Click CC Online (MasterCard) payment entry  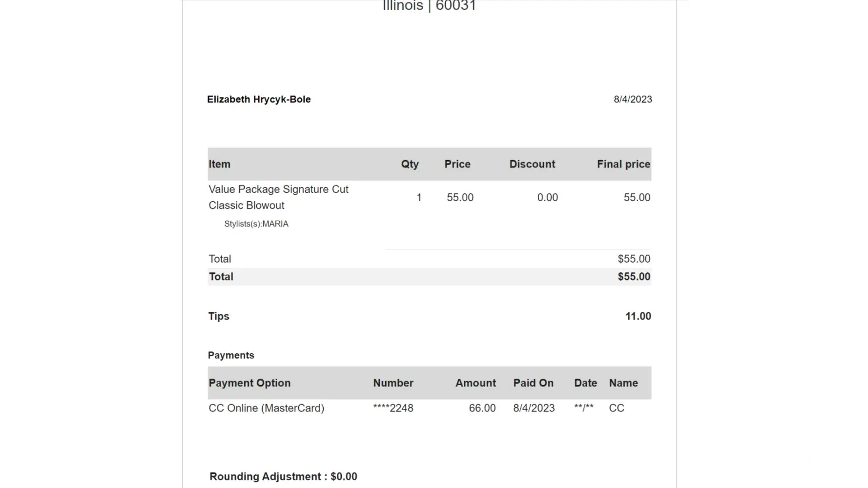pos(266,408)
